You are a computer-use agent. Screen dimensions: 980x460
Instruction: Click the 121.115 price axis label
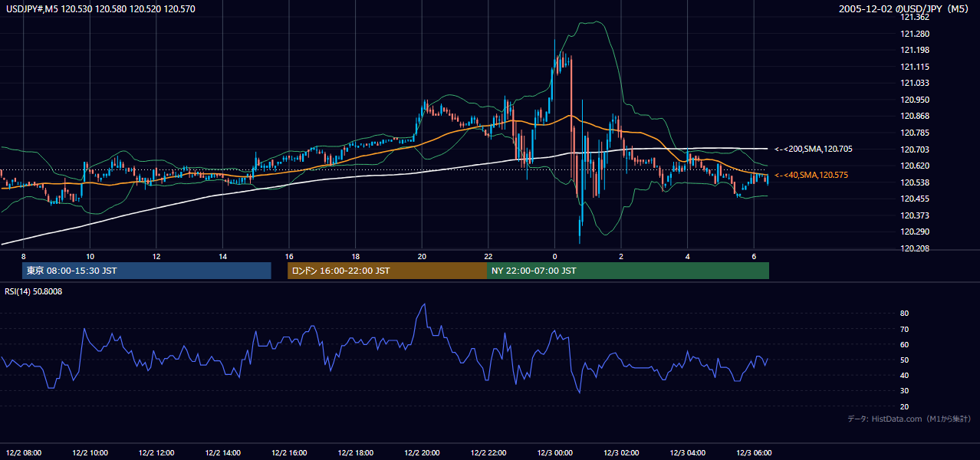click(x=915, y=67)
